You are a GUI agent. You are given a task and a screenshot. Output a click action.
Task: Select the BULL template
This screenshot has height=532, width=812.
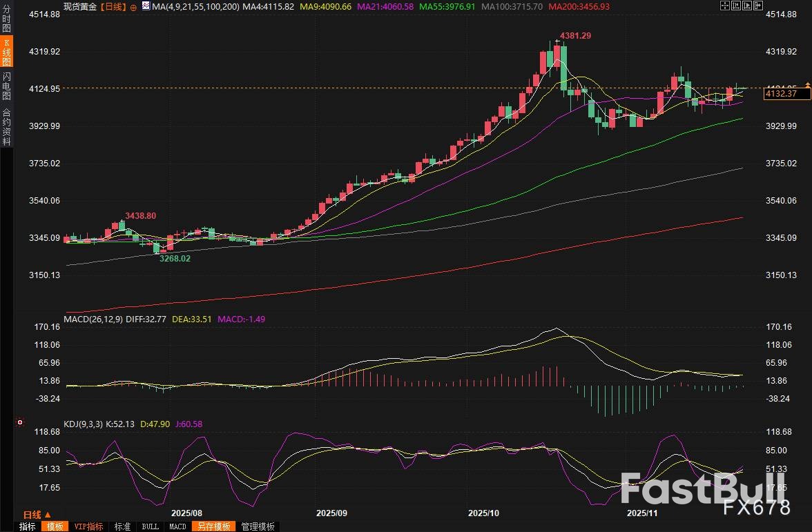point(150,526)
